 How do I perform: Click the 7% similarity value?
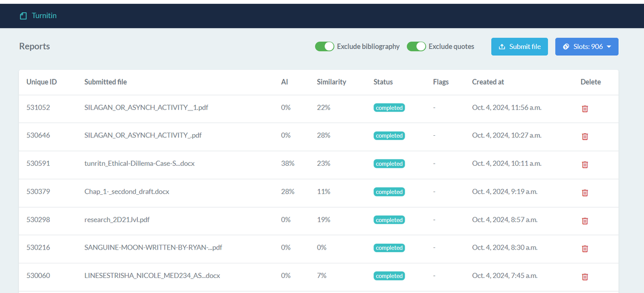(321, 275)
